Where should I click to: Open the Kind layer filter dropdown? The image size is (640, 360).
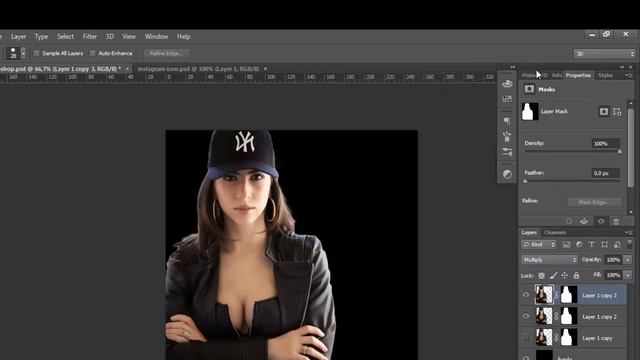coord(538,244)
